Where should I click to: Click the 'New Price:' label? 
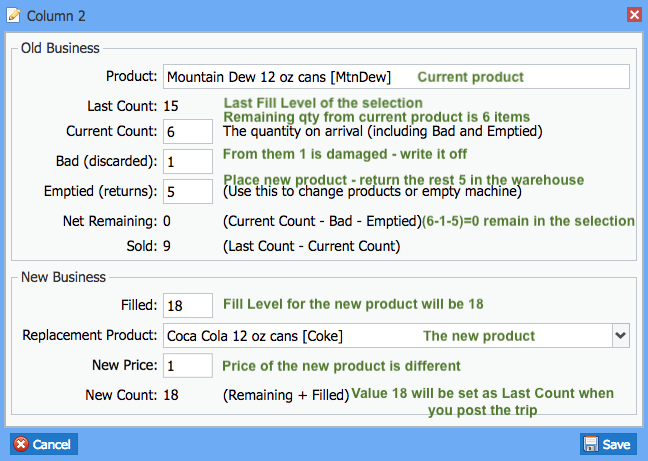[125, 365]
